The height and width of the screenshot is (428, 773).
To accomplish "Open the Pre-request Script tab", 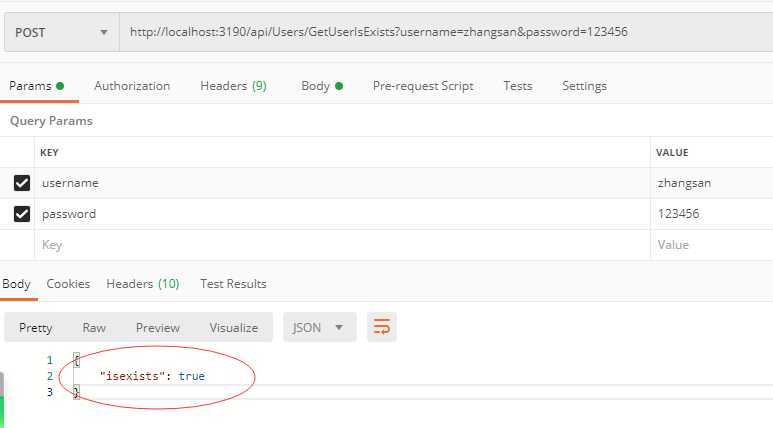I will tap(423, 86).
